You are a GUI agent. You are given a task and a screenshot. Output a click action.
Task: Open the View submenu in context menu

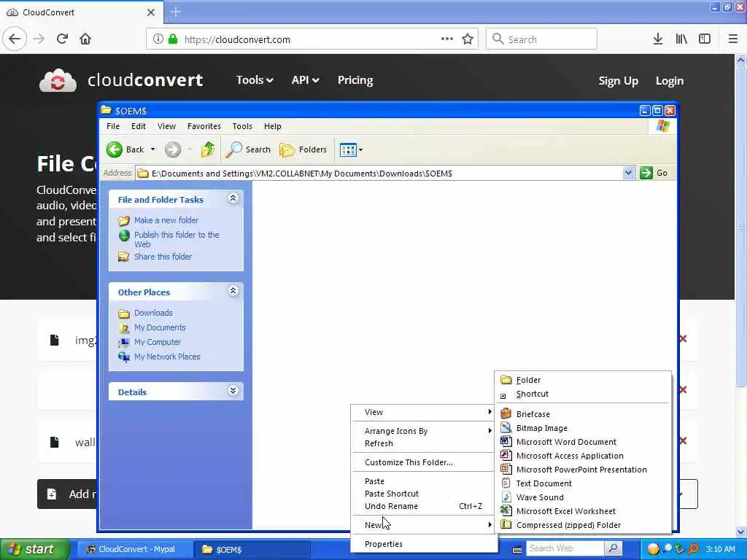click(423, 412)
